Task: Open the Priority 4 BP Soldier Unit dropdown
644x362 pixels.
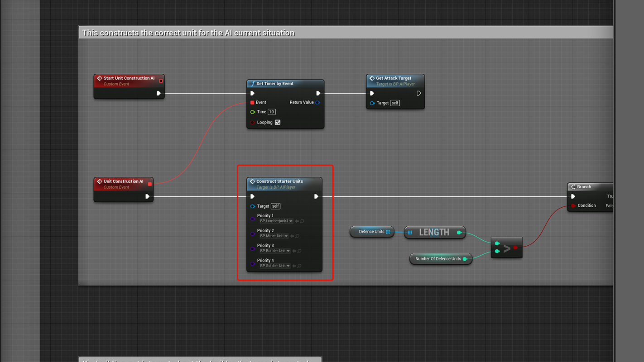Action: click(274, 266)
